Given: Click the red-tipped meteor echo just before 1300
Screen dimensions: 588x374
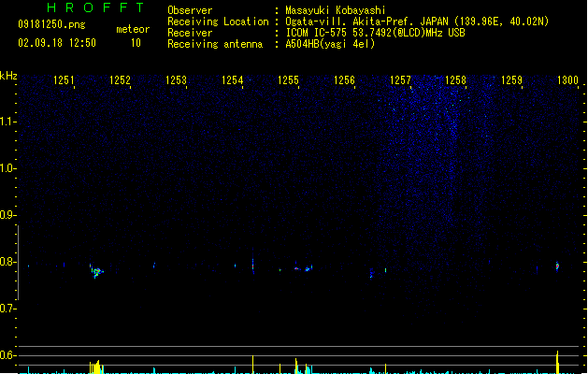Looking at the screenshot, I should point(557,266).
